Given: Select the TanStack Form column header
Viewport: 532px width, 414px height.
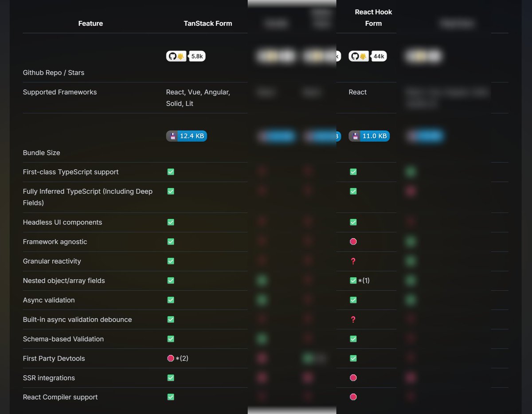Looking at the screenshot, I should 207,23.
